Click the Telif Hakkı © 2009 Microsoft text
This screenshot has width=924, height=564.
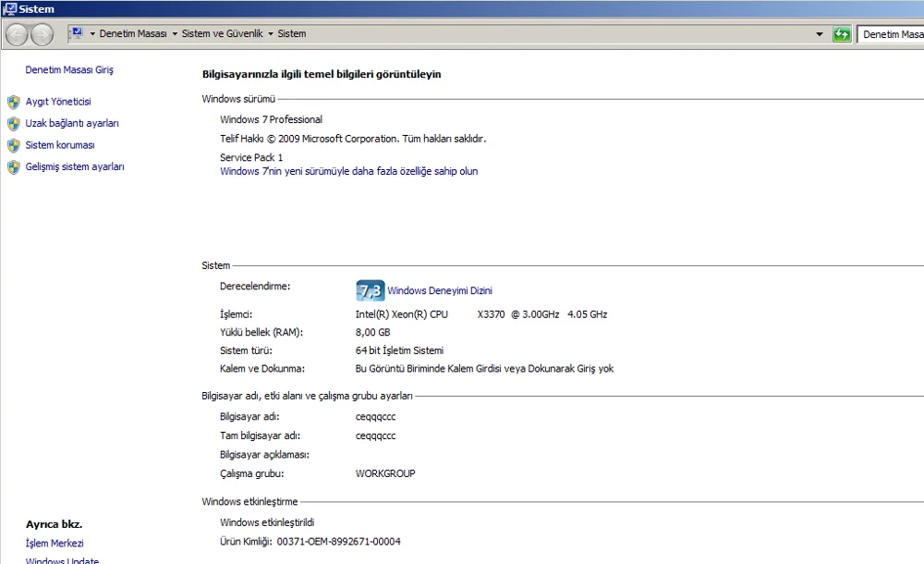tap(353, 139)
